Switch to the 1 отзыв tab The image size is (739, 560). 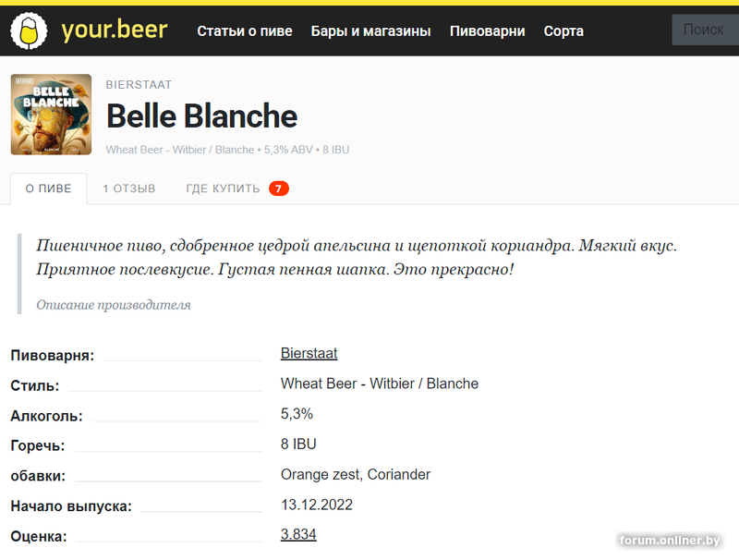[x=129, y=189]
